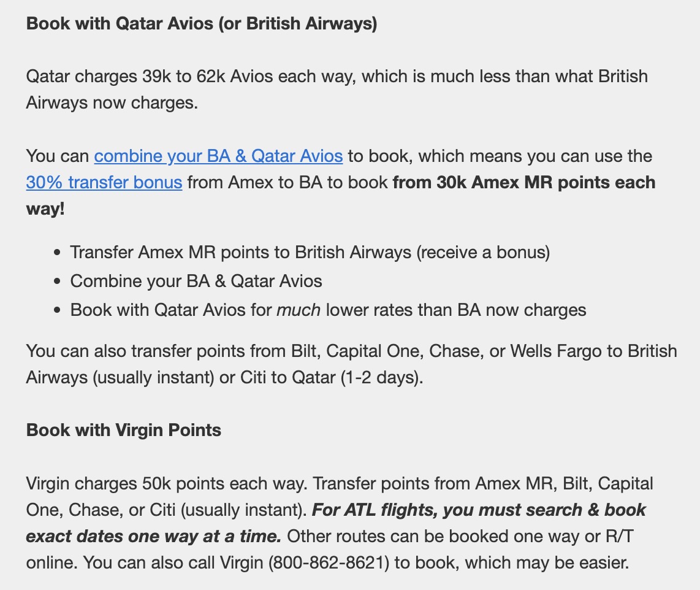Viewport: 700px width, 590px height.
Task: Click the "Book with Virgin Points" heading
Action: pos(124,430)
